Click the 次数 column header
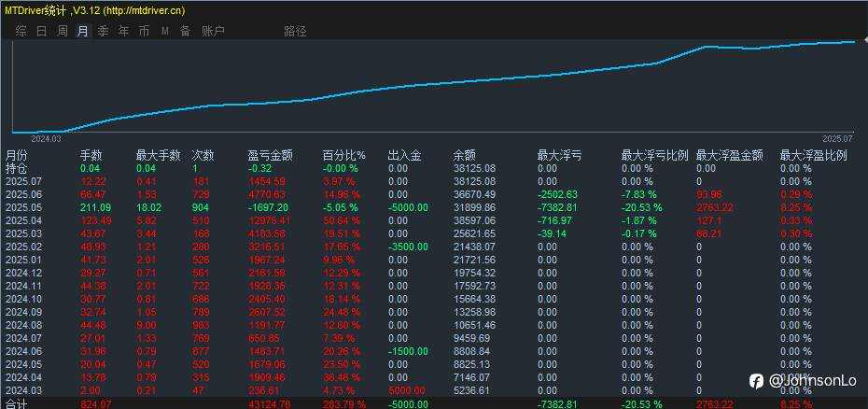868x409 pixels. 203,156
